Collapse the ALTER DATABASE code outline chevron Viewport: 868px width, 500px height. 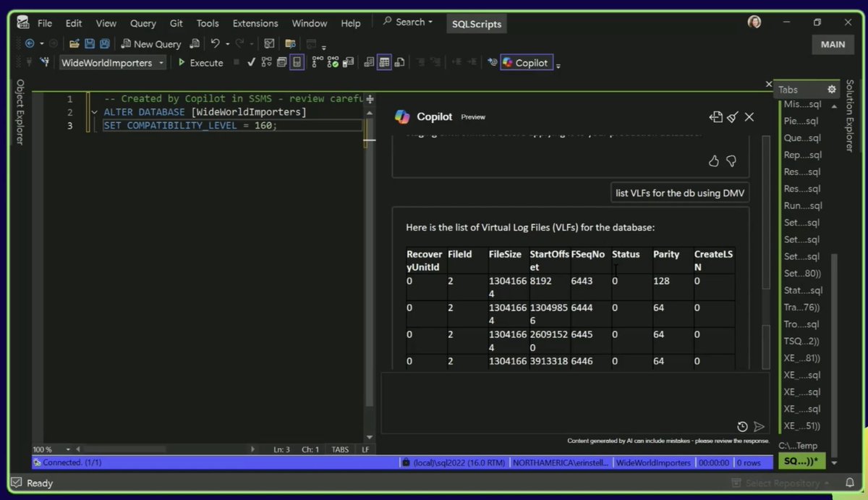[x=94, y=113]
